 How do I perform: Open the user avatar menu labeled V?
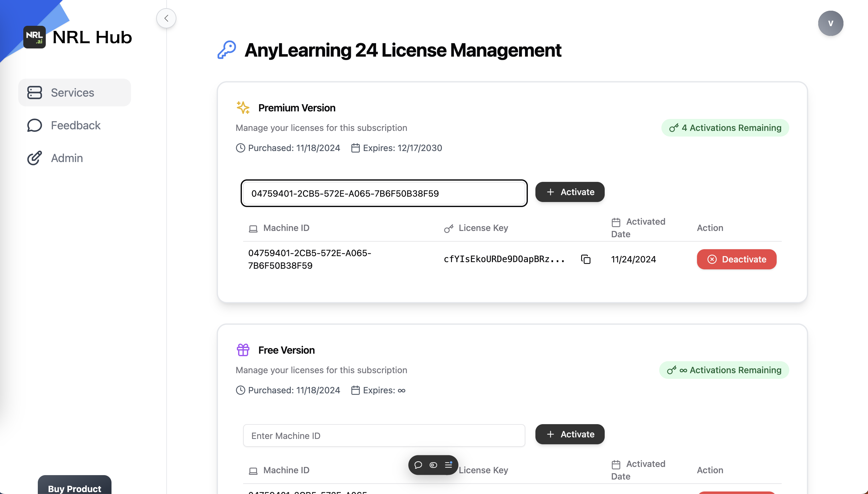(831, 23)
